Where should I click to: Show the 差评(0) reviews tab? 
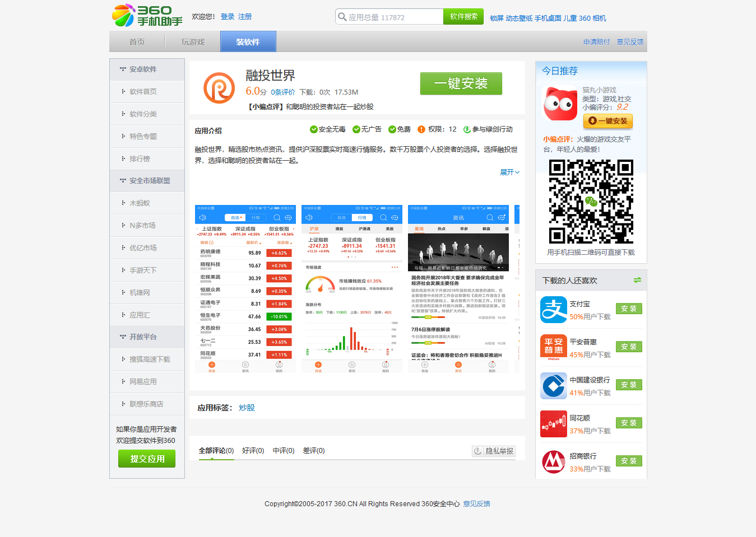(314, 451)
